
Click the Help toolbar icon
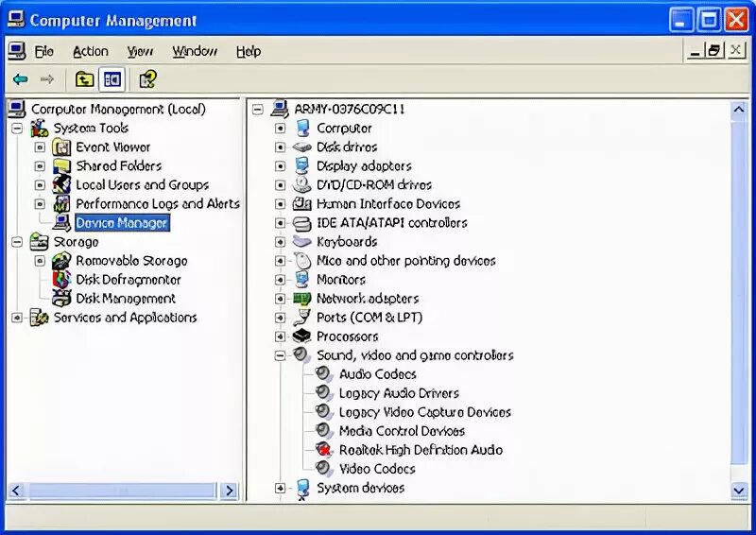click(147, 79)
